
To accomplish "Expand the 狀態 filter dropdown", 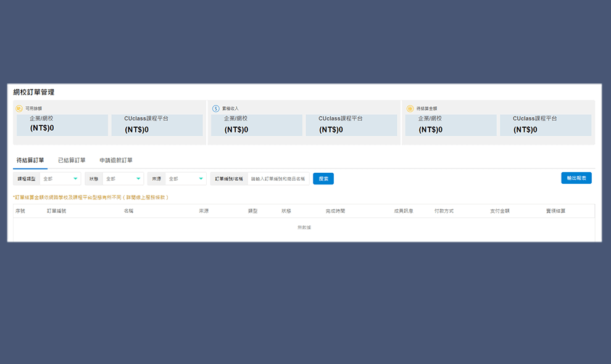I will tap(123, 179).
